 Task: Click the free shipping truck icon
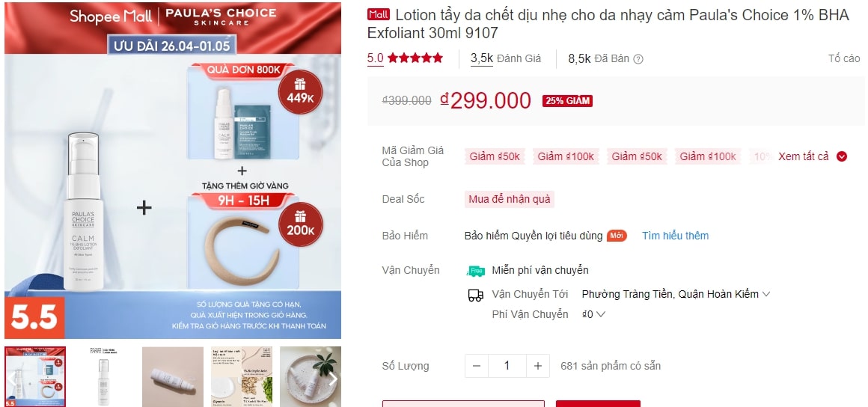(x=476, y=271)
